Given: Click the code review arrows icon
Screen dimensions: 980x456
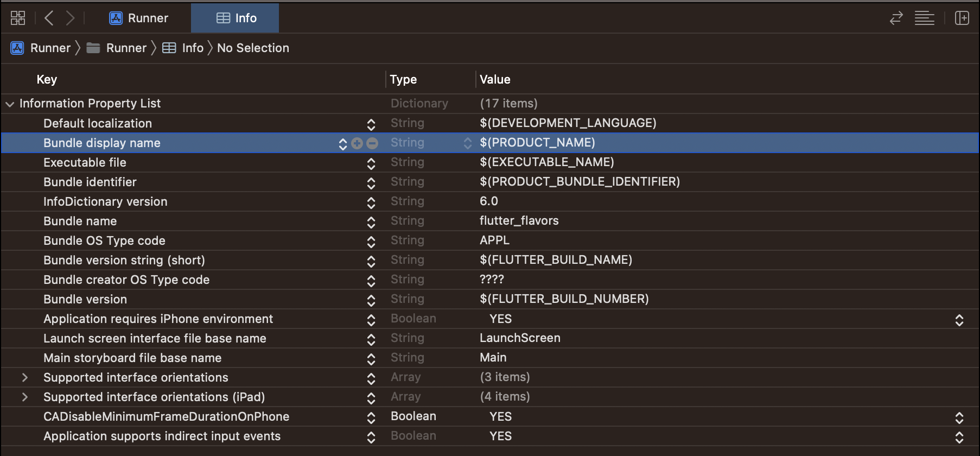Looking at the screenshot, I should tap(896, 18).
